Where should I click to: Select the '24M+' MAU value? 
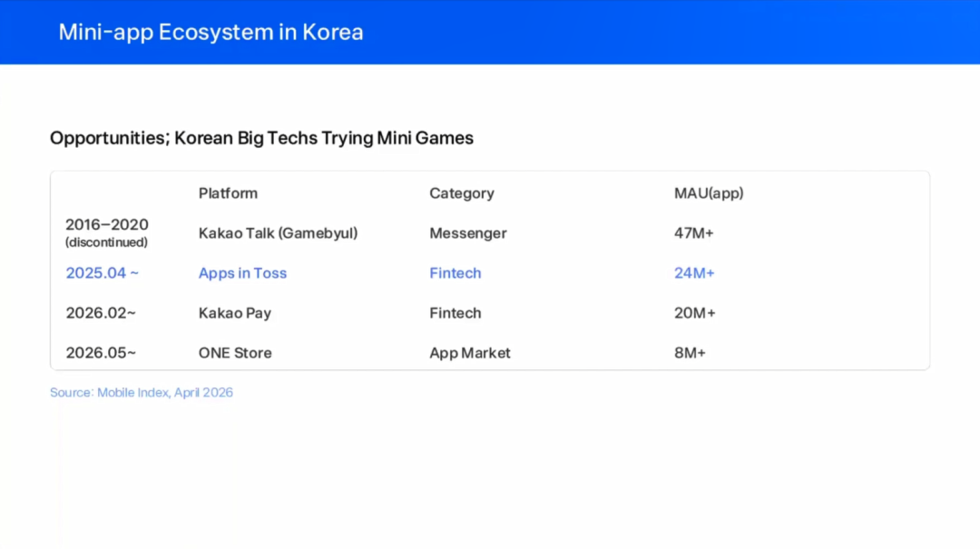pyautogui.click(x=694, y=273)
